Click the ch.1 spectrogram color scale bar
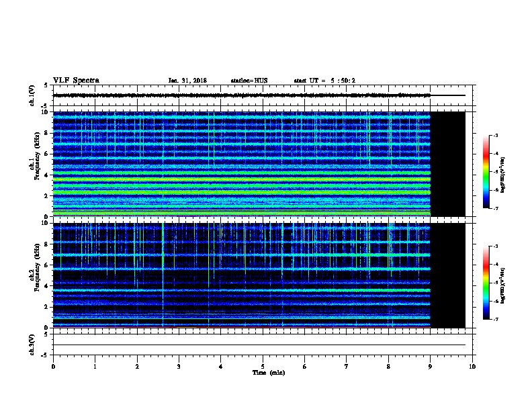This screenshot has height=411, width=532. click(486, 172)
